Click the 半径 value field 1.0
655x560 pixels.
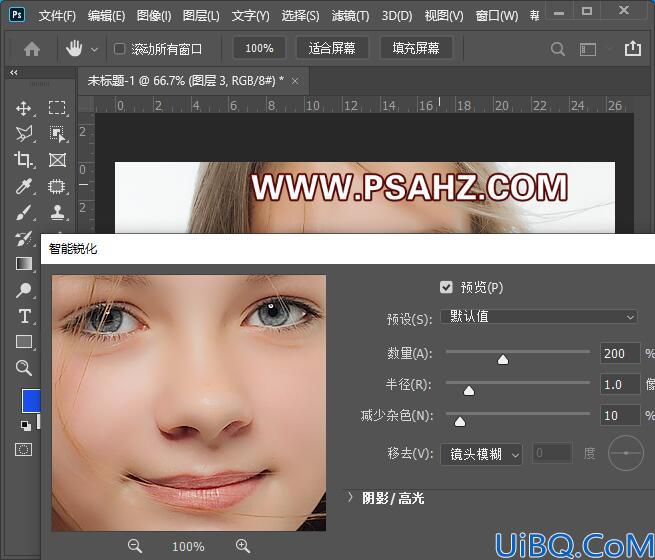pos(620,384)
